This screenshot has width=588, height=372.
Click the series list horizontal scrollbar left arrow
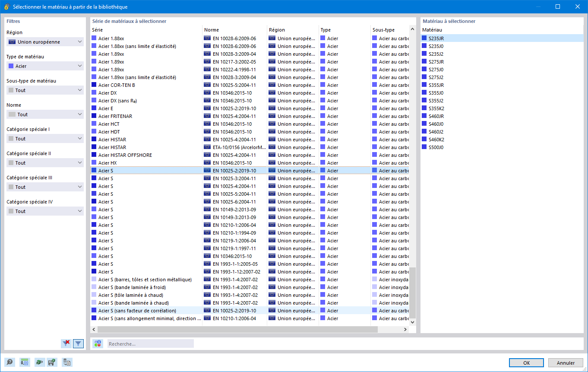[94, 330]
